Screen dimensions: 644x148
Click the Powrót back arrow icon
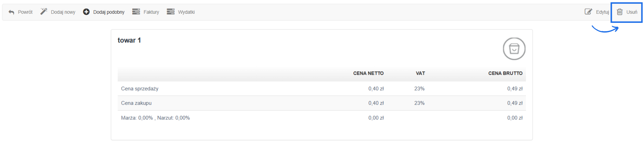11,12
